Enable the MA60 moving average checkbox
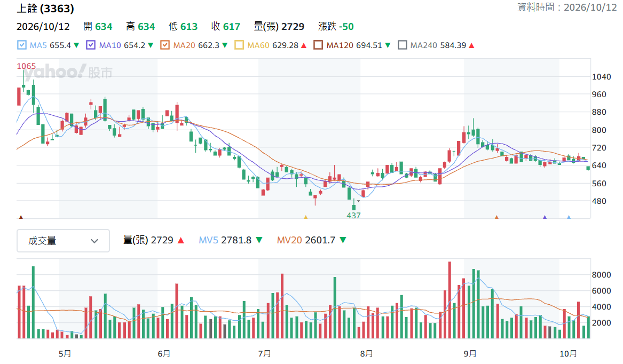 tap(239, 45)
